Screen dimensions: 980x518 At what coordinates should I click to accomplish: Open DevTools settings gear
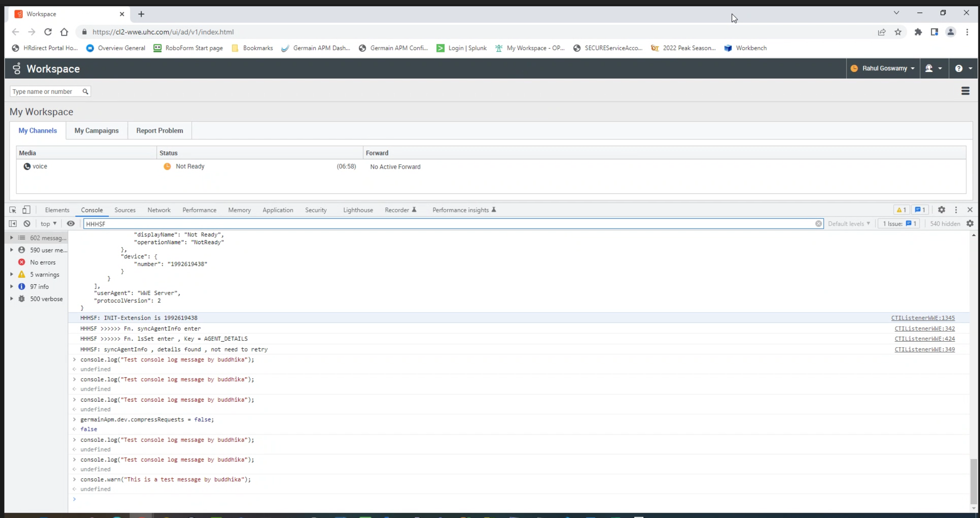[x=941, y=210]
